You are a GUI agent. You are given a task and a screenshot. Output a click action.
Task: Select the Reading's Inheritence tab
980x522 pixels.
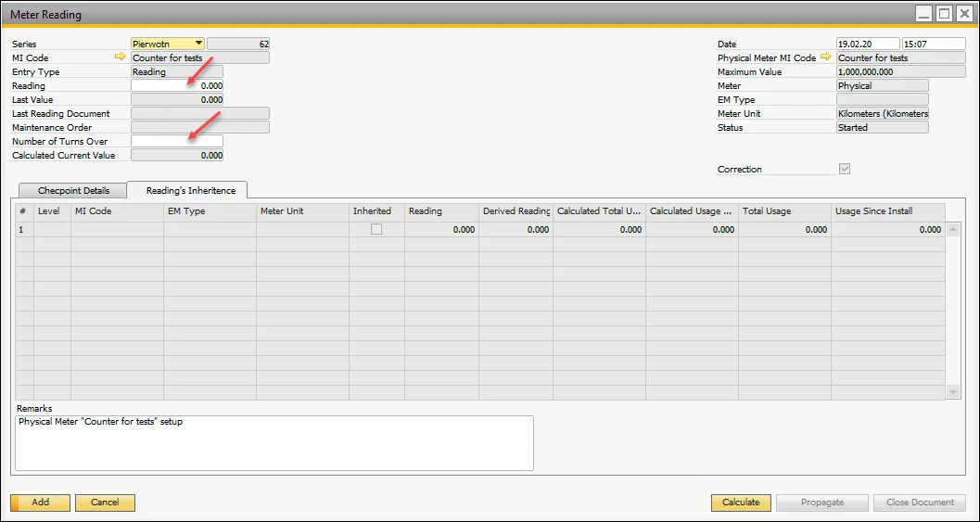[190, 191]
